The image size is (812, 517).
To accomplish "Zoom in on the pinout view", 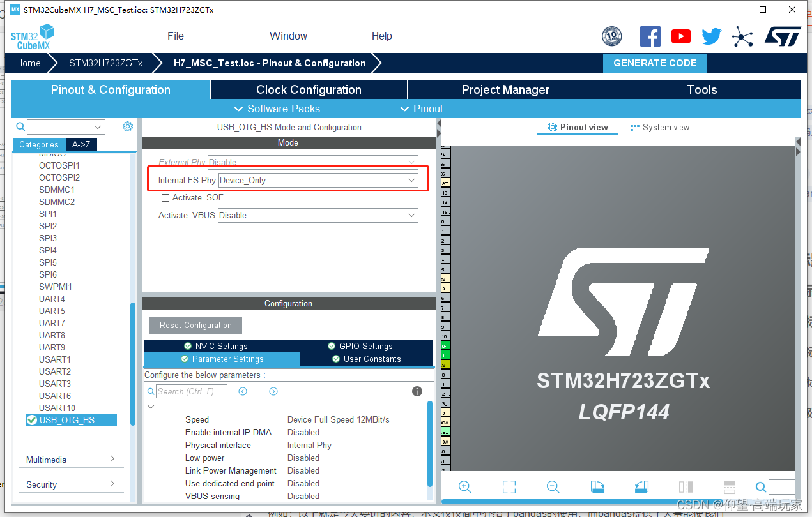I will point(465,487).
